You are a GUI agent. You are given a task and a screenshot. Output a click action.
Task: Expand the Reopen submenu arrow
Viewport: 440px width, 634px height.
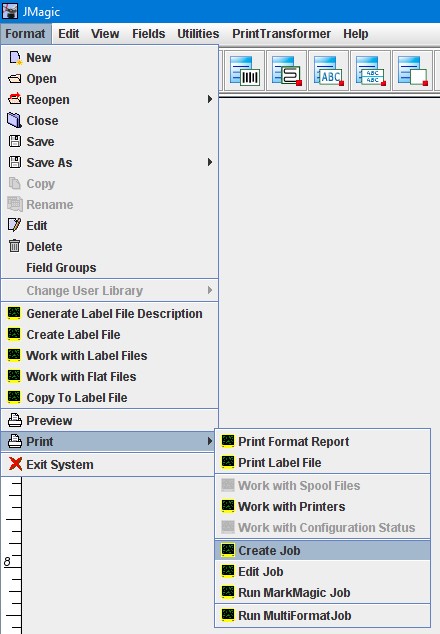(209, 99)
